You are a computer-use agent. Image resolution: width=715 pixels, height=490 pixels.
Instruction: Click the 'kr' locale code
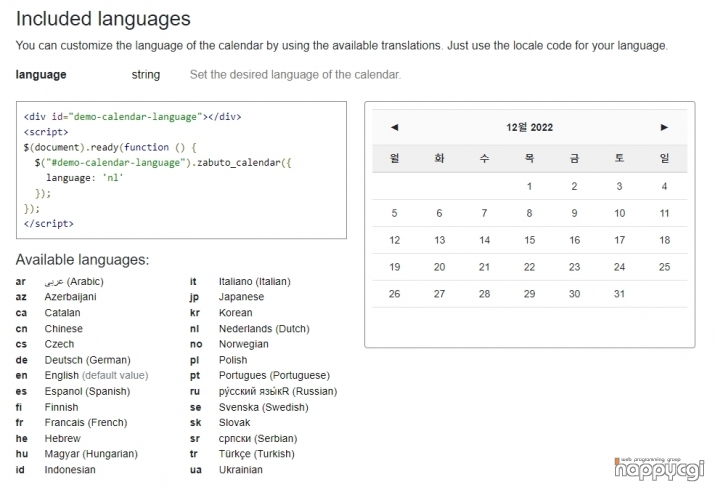[195, 313]
